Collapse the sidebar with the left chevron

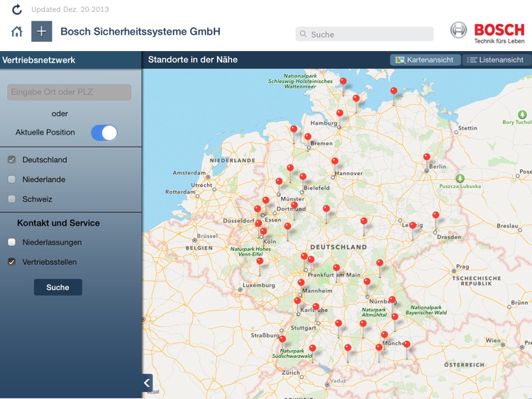(147, 383)
